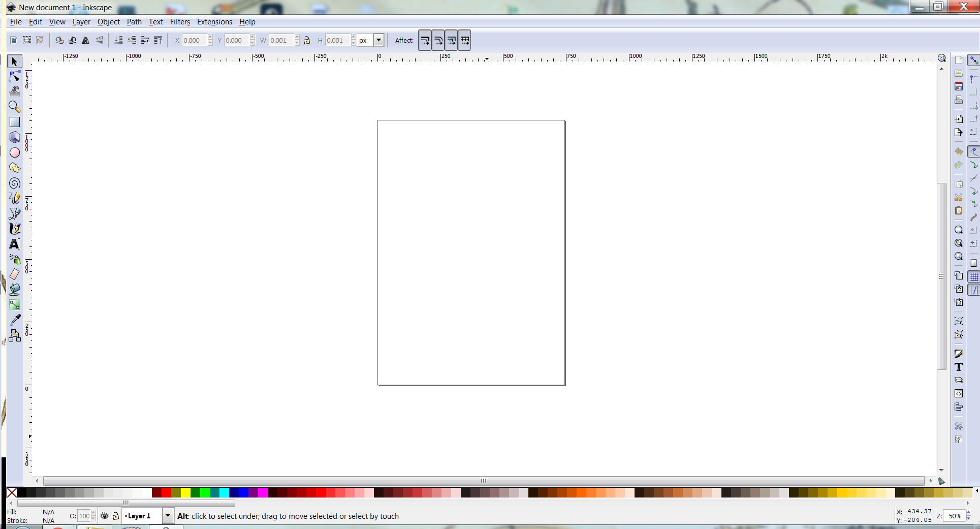Click the Select All objects icon
980x529 pixels.
[14, 40]
